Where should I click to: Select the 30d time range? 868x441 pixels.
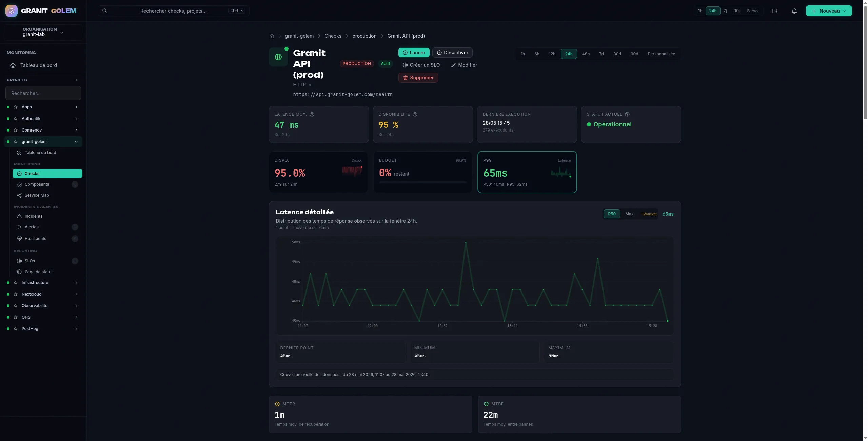coord(617,54)
